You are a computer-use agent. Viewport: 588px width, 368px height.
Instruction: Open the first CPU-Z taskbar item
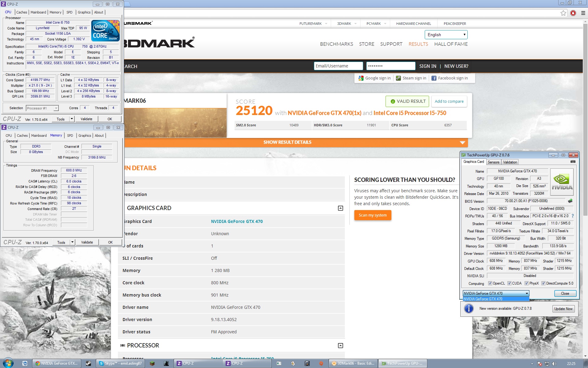point(198,363)
